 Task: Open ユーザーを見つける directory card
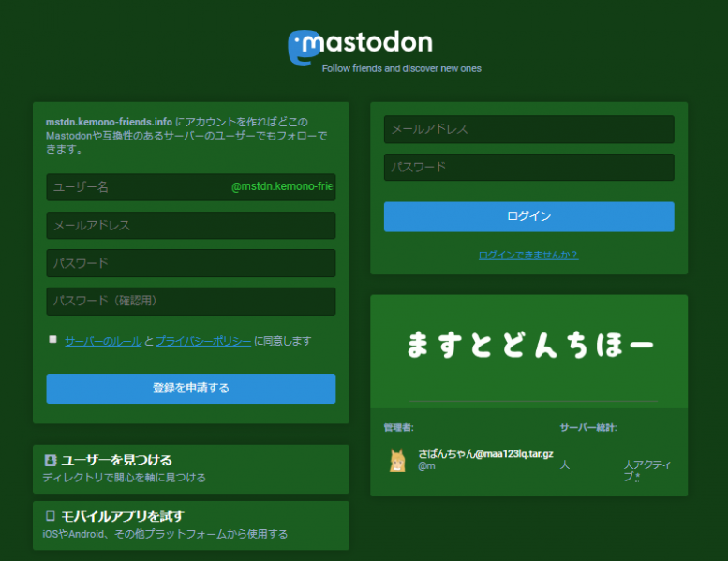(191, 469)
